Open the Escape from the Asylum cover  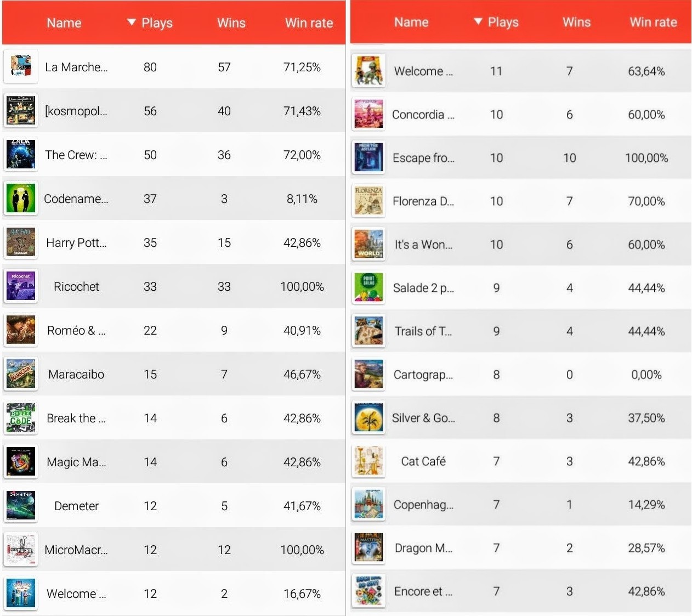(x=368, y=158)
